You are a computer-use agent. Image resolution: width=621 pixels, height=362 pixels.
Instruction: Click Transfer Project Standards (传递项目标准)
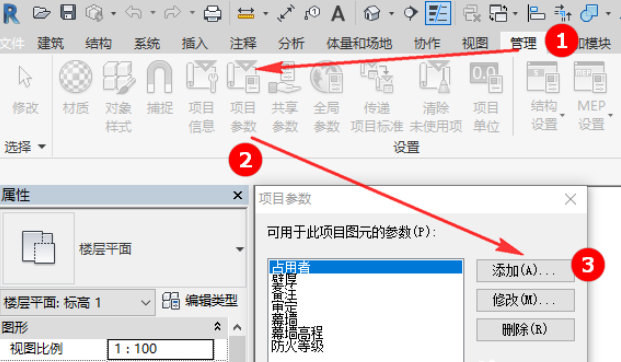[377, 97]
